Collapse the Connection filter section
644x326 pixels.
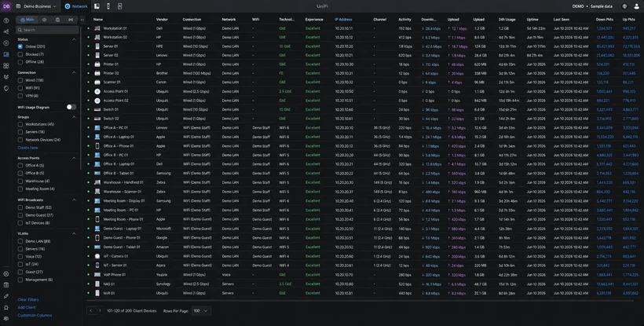pyautogui.click(x=74, y=73)
